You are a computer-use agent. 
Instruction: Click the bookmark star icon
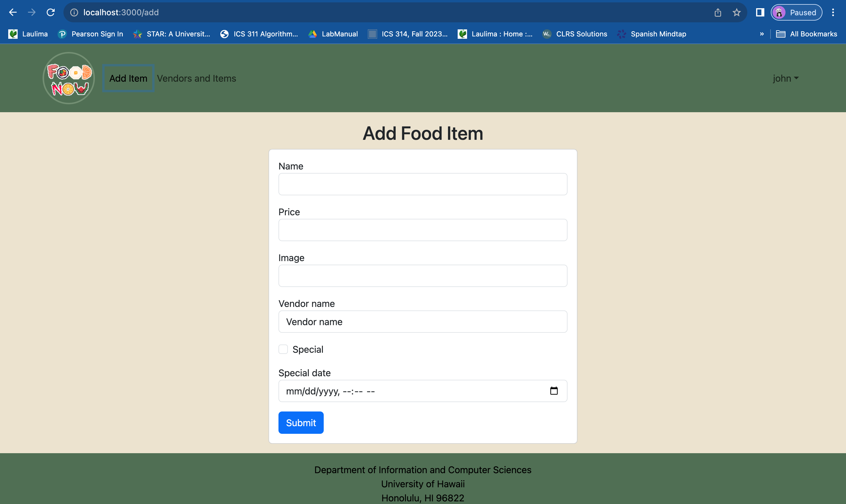(x=737, y=12)
